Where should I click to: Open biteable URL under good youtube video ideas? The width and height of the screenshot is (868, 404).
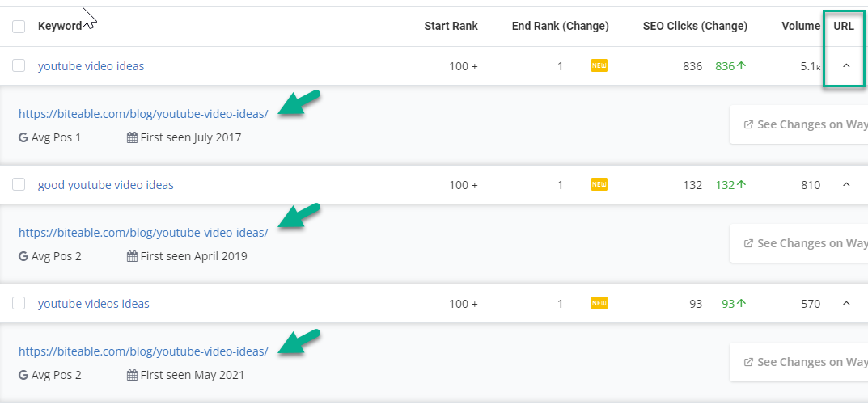[143, 233]
